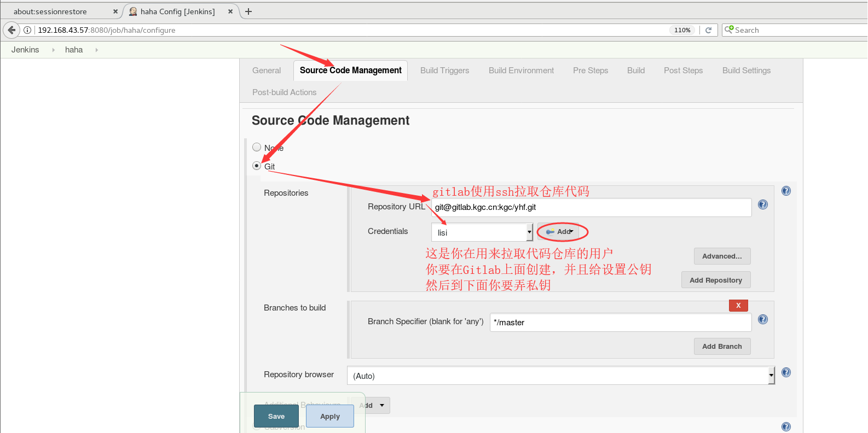Click the browser back arrow button
This screenshot has height=433, width=868.
pyautogui.click(x=11, y=30)
